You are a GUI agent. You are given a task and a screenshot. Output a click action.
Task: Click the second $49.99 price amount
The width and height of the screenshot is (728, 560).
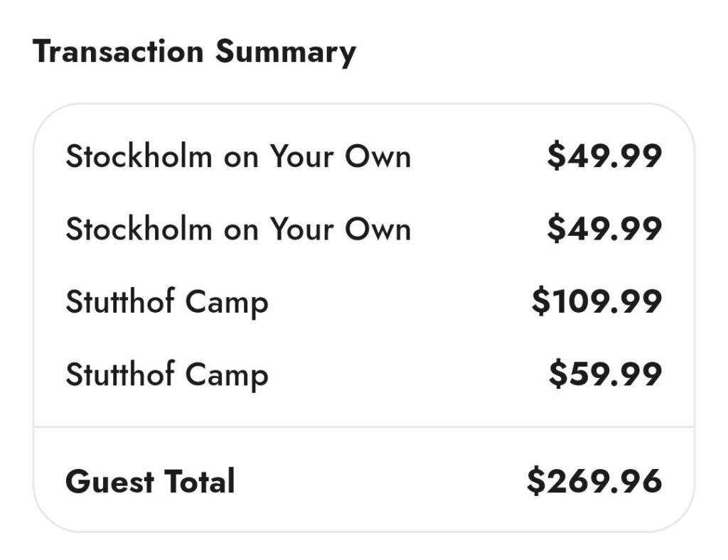[x=604, y=229]
